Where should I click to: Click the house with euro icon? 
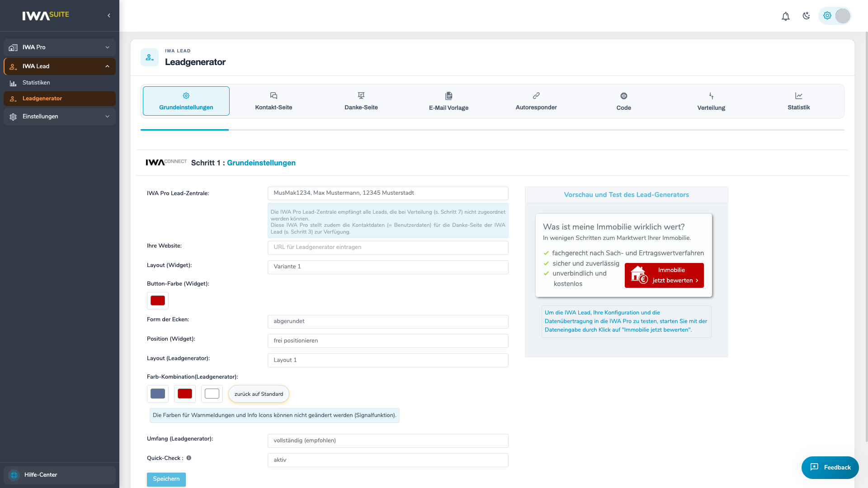(639, 275)
